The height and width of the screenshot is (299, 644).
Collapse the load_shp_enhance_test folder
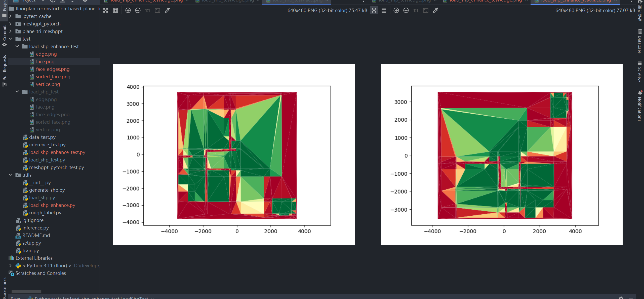pos(17,46)
